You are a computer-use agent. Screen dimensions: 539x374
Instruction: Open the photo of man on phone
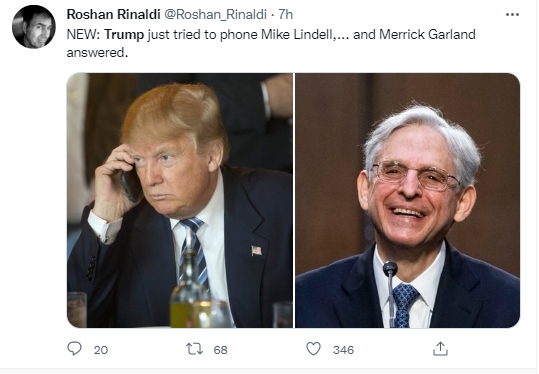click(180, 200)
